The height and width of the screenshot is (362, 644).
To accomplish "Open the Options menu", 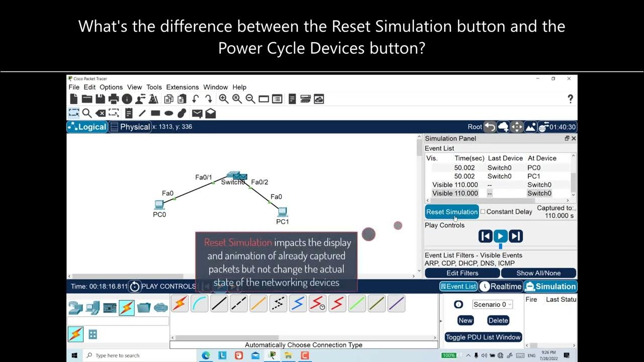I will [111, 87].
